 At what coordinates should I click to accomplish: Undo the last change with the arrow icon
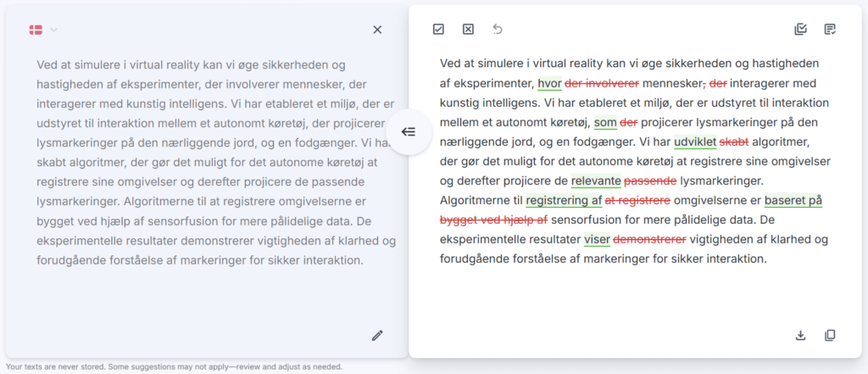pyautogui.click(x=498, y=30)
